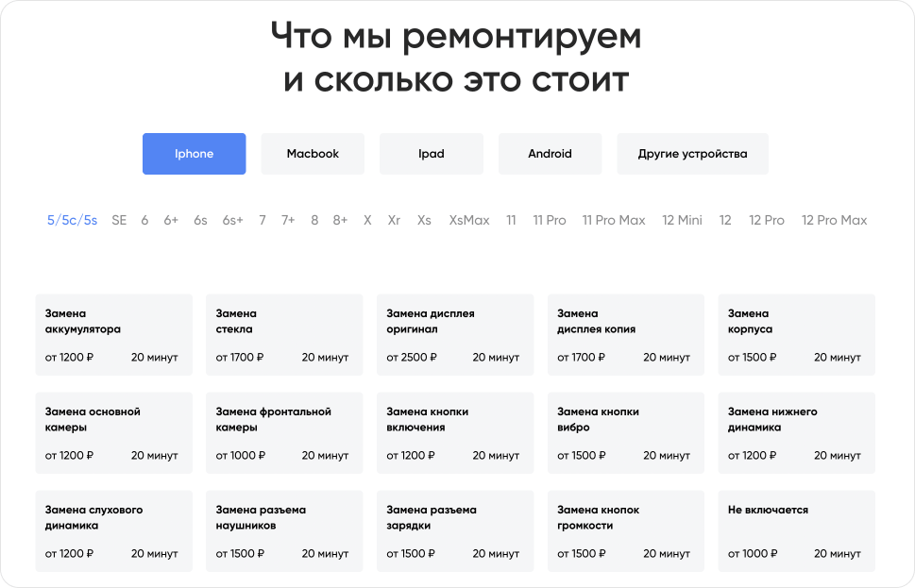Choose the Android tab
The image size is (915, 588).
550,154
